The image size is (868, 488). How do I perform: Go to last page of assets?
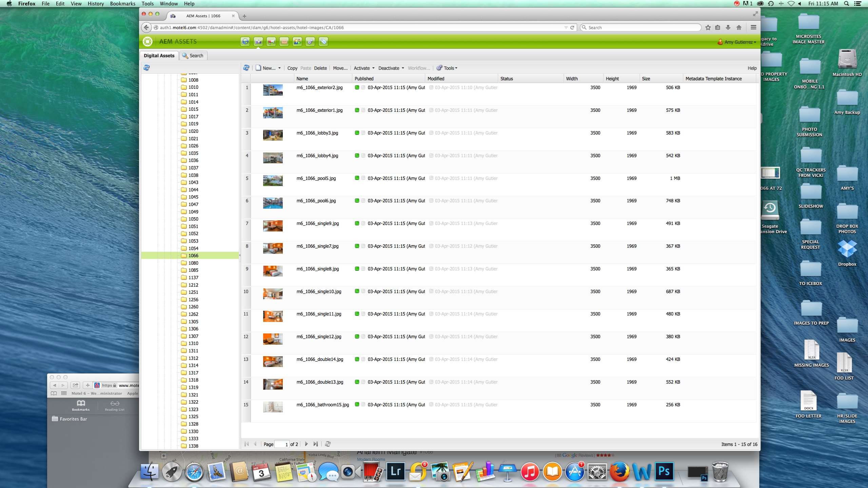[316, 444]
